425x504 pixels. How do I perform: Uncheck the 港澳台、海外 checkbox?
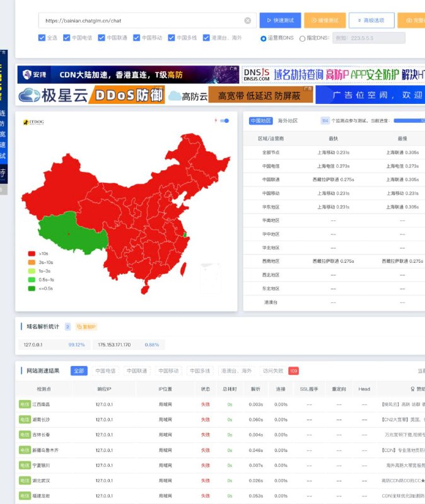pyautogui.click(x=206, y=38)
